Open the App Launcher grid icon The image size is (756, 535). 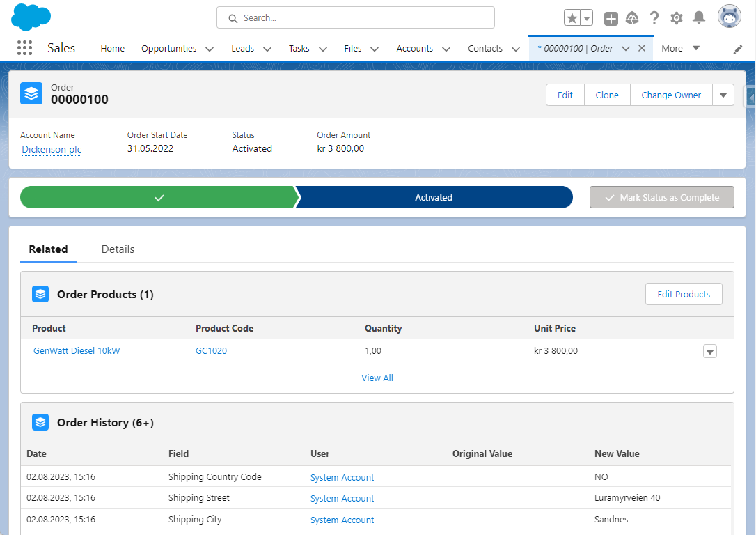coord(24,48)
